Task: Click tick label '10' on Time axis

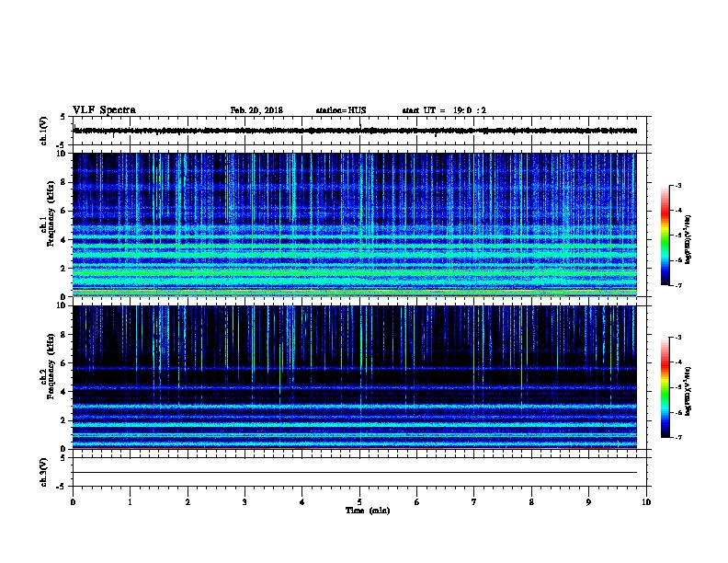Action: [646, 502]
